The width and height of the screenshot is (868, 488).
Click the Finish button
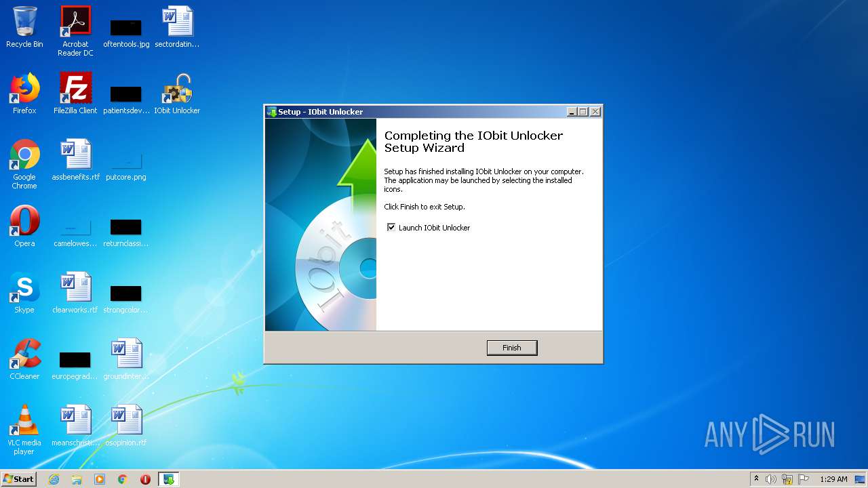tap(512, 348)
